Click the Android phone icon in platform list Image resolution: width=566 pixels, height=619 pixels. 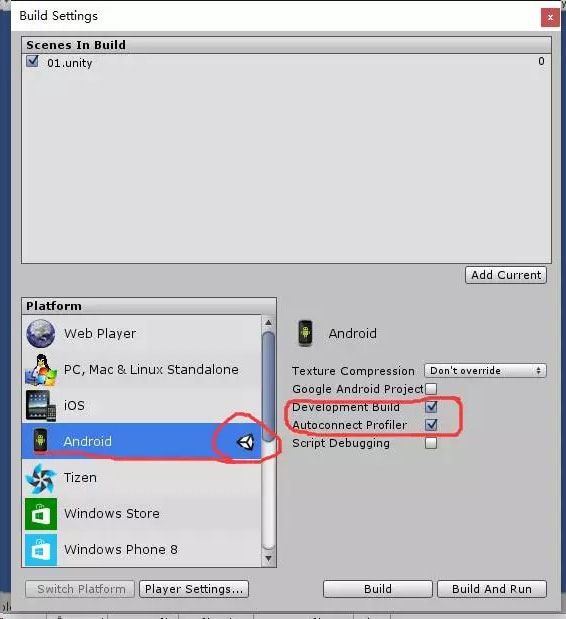(40, 441)
